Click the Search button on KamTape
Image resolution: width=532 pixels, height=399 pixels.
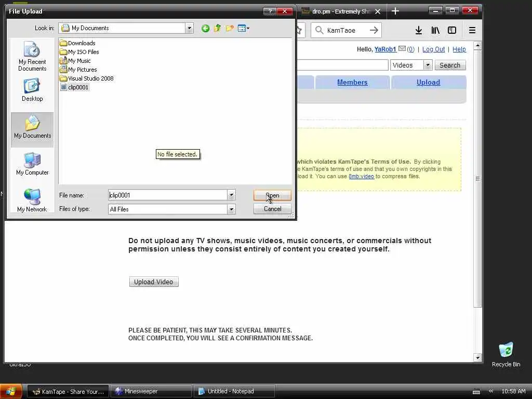[x=450, y=65]
